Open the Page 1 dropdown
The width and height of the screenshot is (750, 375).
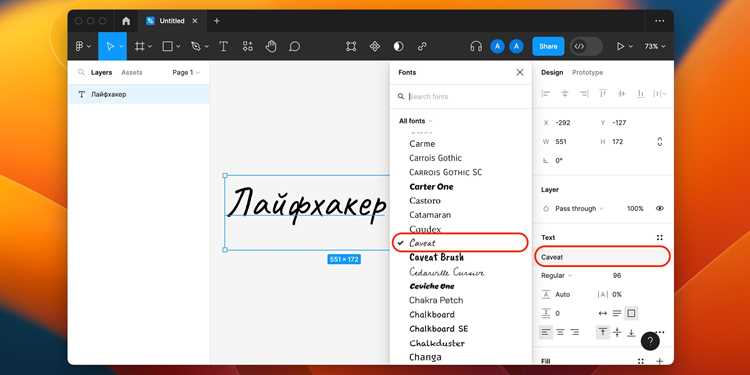pos(186,73)
